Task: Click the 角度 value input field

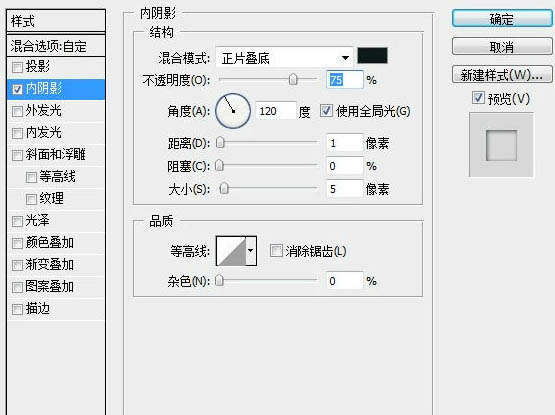Action: 275,111
